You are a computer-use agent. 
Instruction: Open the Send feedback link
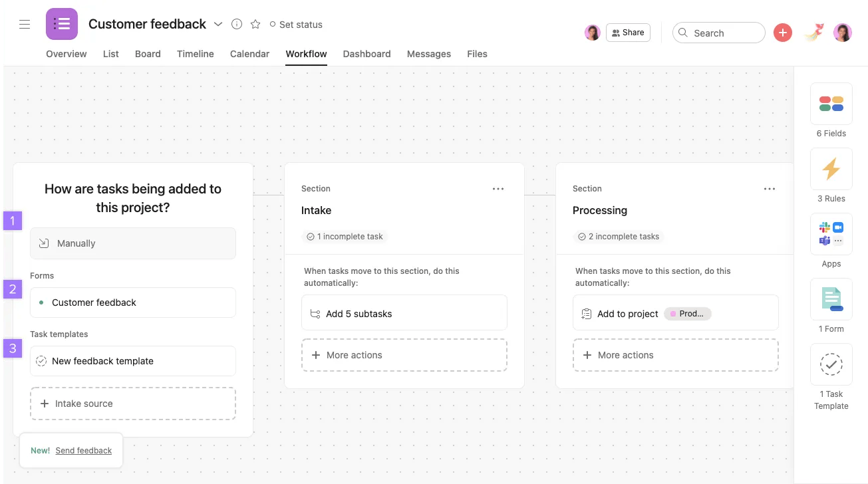click(x=83, y=450)
